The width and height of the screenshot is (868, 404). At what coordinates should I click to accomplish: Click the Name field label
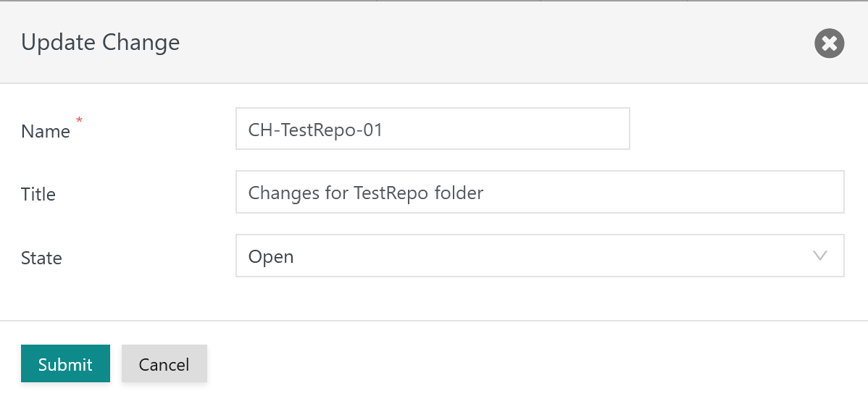[x=46, y=132]
